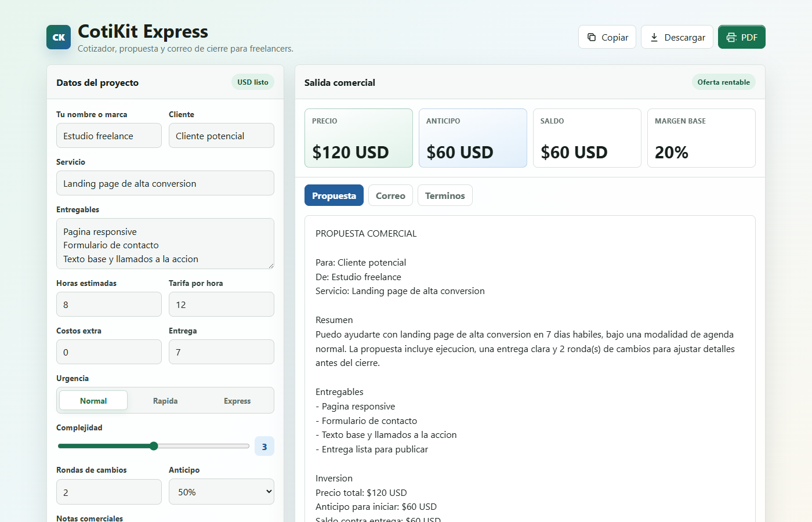Viewport: 812px width, 522px height.
Task: Click '- Entrega lista para publicar' line
Action: pyautogui.click(x=372, y=449)
